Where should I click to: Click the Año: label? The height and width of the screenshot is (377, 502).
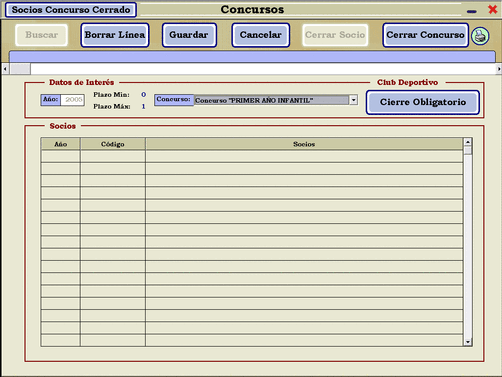tap(51, 100)
